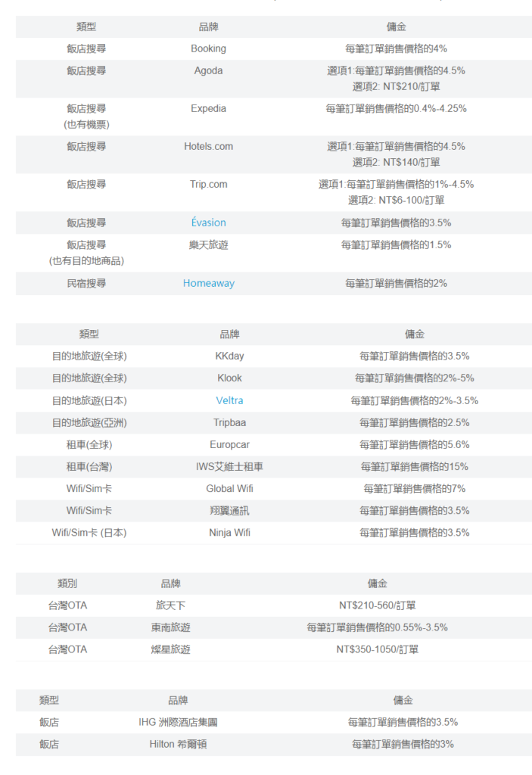Screen dimensions: 532x775
Task: Click the KKday brand name
Action: (229, 356)
